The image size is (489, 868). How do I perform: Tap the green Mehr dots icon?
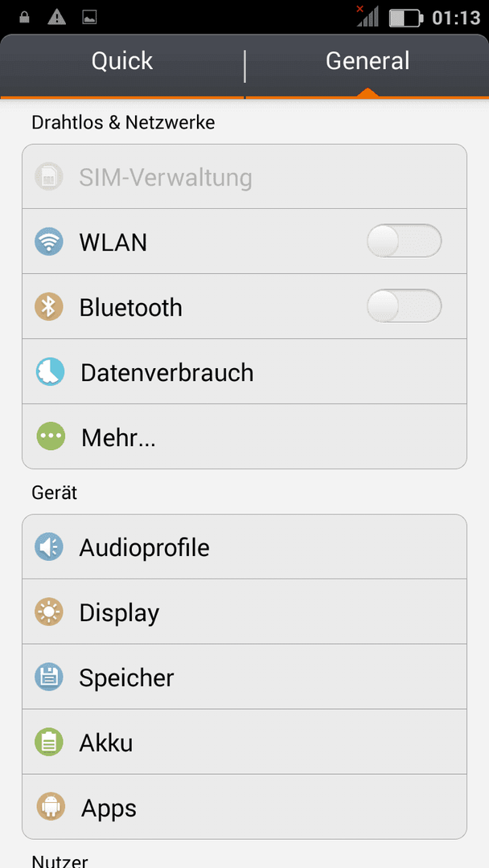[51, 436]
